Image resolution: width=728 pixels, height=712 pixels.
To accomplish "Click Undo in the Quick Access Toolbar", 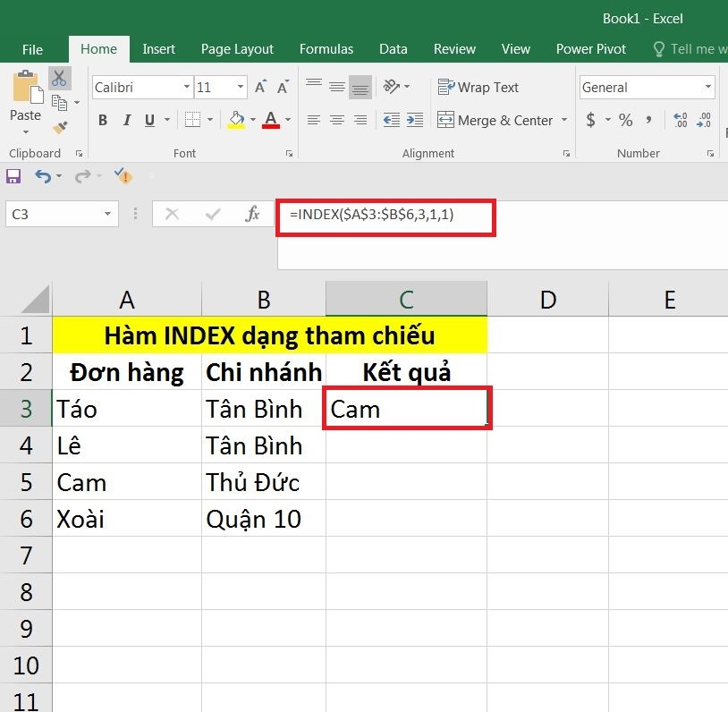I will coord(45,176).
